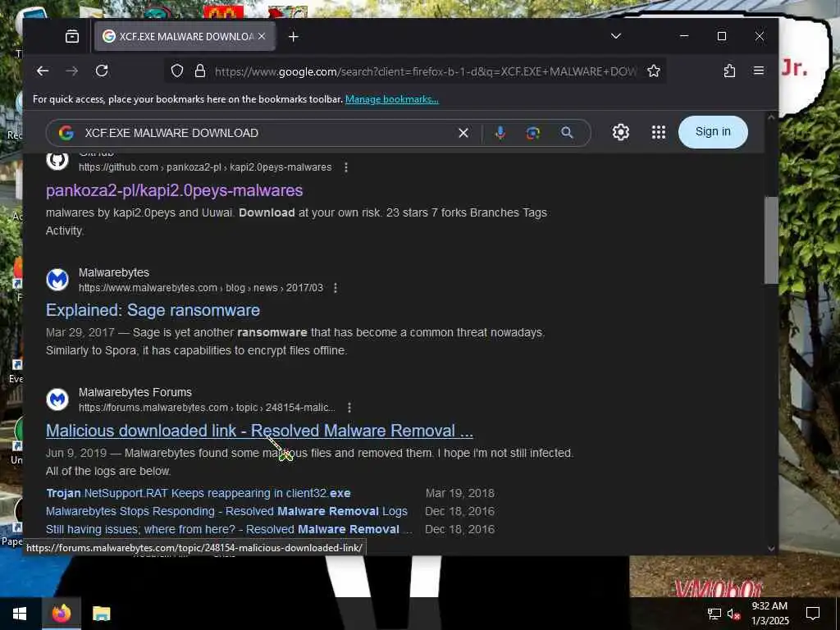Open the Extensions puzzle icon
This screenshot has height=630, width=840.
tap(729, 71)
